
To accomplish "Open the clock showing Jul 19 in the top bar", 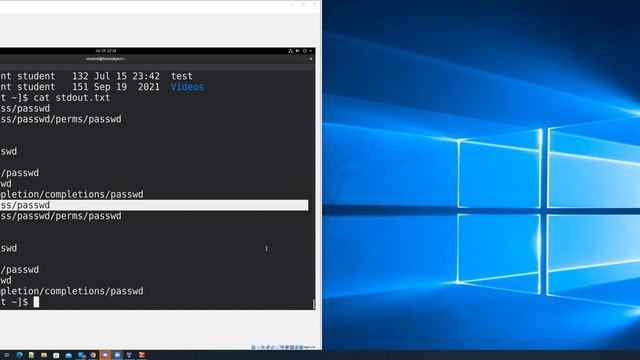I will [x=106, y=51].
